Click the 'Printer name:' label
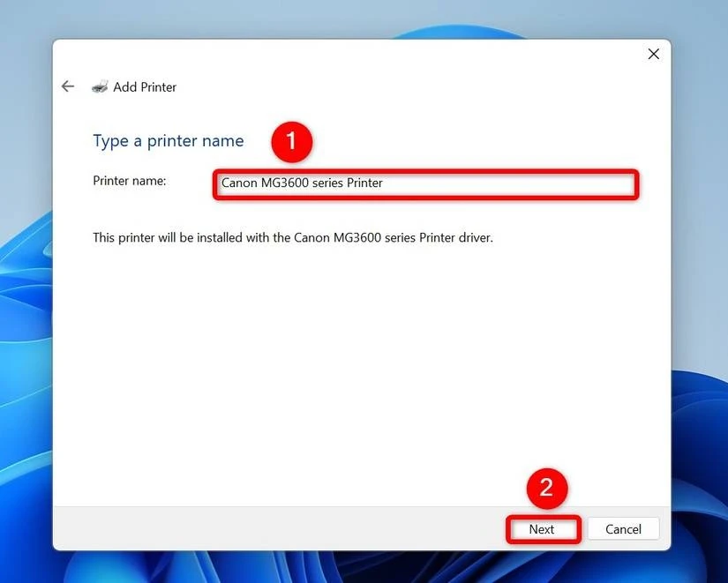The width and height of the screenshot is (728, 583). (x=130, y=181)
